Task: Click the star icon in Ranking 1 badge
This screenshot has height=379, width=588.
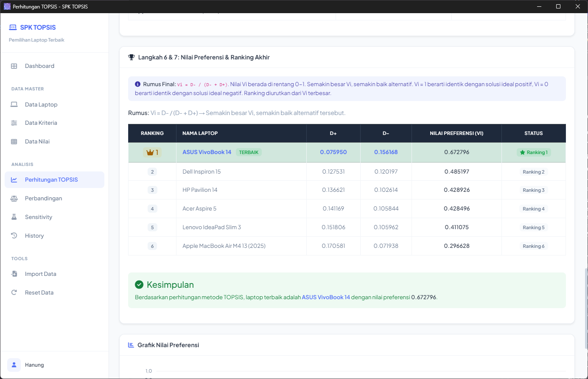Action: coord(522,152)
